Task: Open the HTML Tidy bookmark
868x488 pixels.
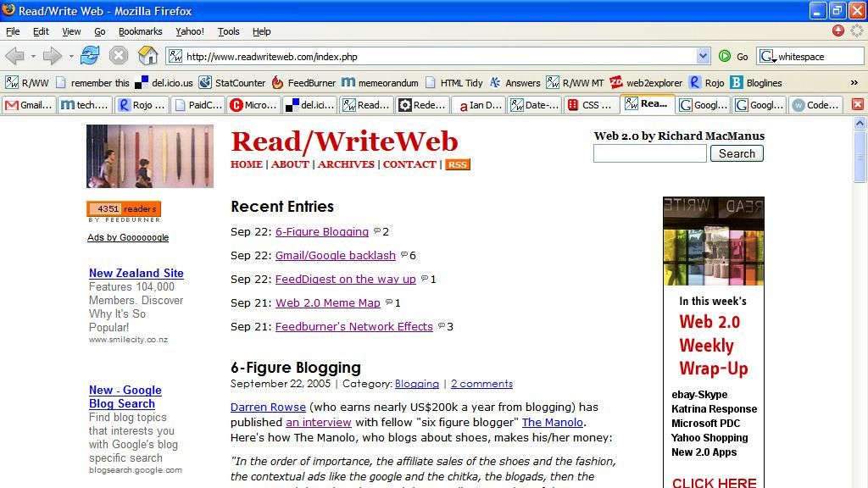Action: (x=454, y=83)
